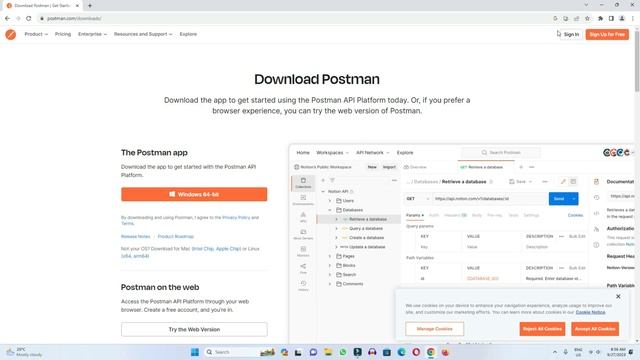The width and height of the screenshot is (640, 360).
Task: Open the weather widget on the taskbar
Action: coord(24,352)
